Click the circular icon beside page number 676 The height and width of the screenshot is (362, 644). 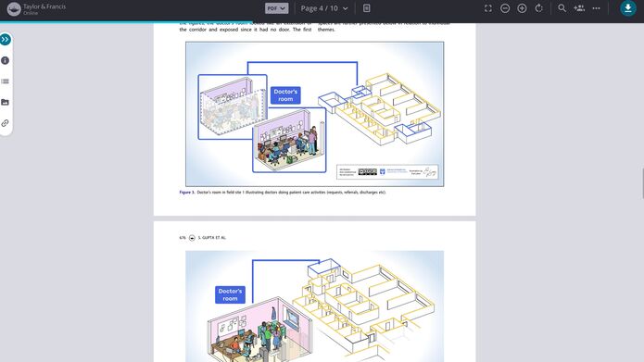click(x=192, y=238)
